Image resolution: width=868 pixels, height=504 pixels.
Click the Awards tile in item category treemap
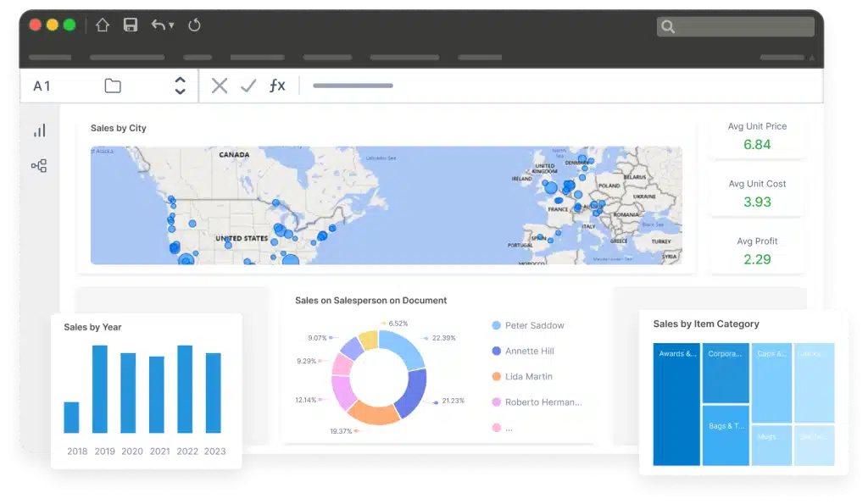pos(676,404)
